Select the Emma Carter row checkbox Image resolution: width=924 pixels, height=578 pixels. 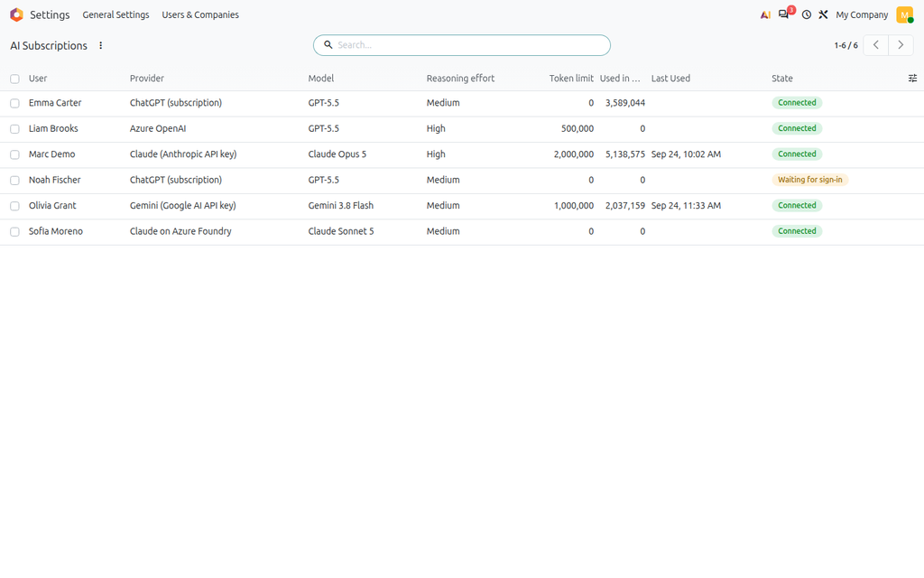(14, 103)
